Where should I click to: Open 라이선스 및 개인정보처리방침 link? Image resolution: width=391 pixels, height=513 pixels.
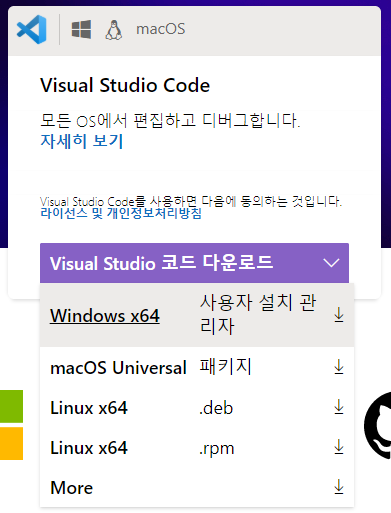(121, 213)
